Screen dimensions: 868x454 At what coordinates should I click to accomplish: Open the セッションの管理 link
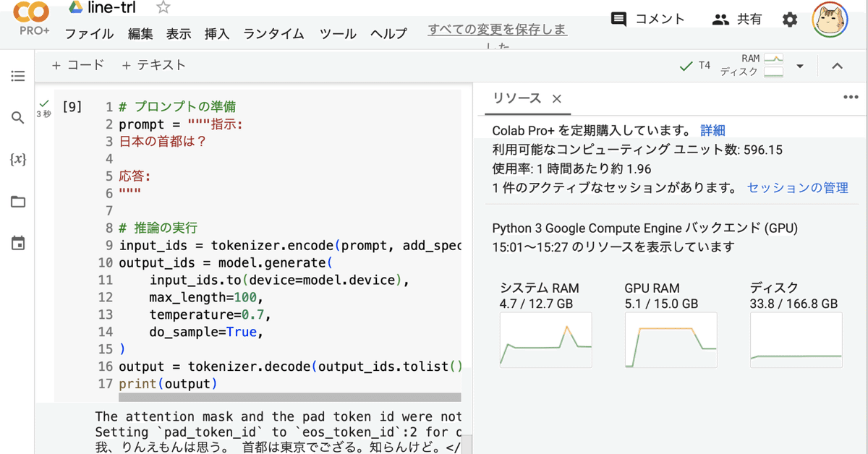(x=797, y=188)
